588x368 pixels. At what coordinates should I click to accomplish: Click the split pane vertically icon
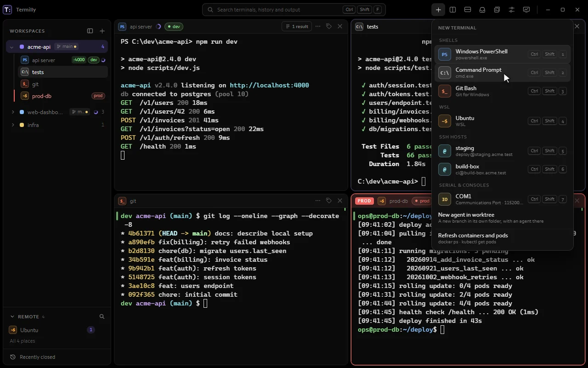[453, 10]
